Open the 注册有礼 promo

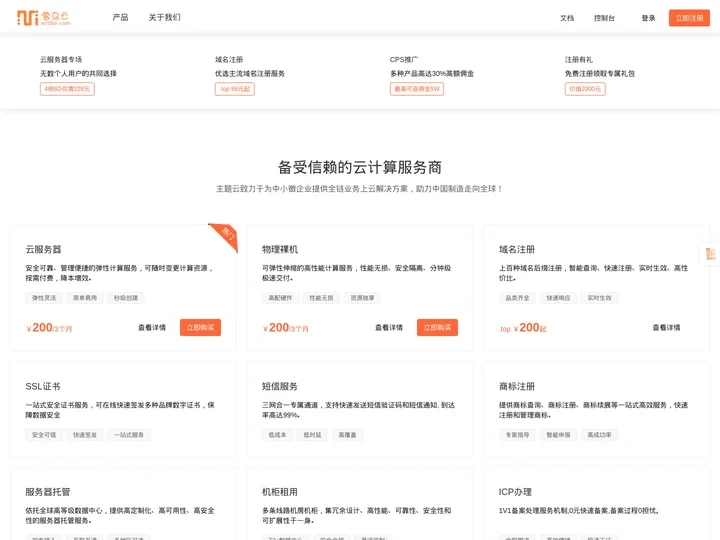(579, 59)
